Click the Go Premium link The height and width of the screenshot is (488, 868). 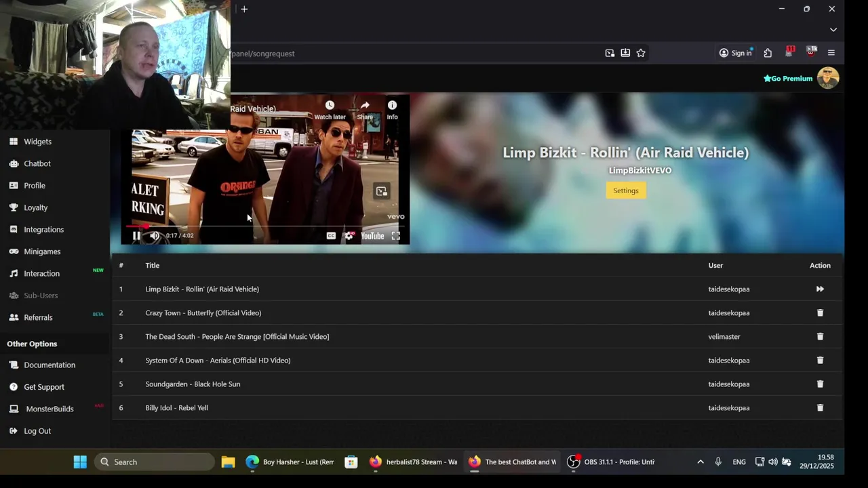click(788, 79)
